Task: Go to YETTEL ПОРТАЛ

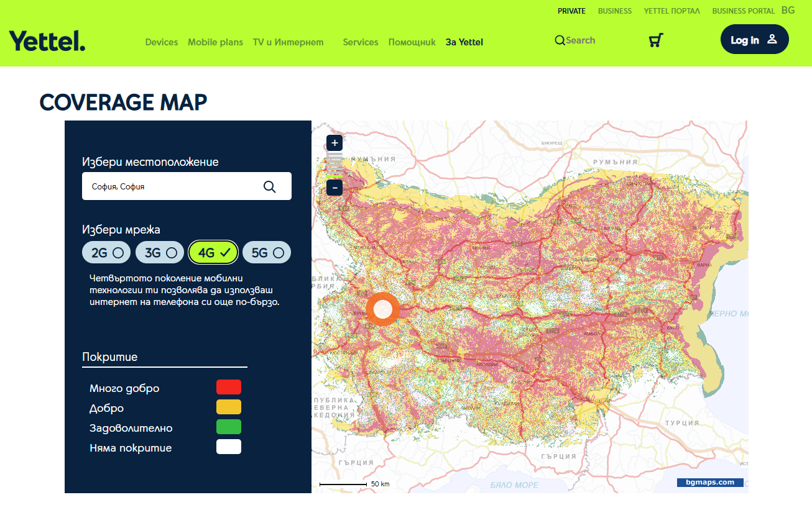Action: tap(671, 11)
